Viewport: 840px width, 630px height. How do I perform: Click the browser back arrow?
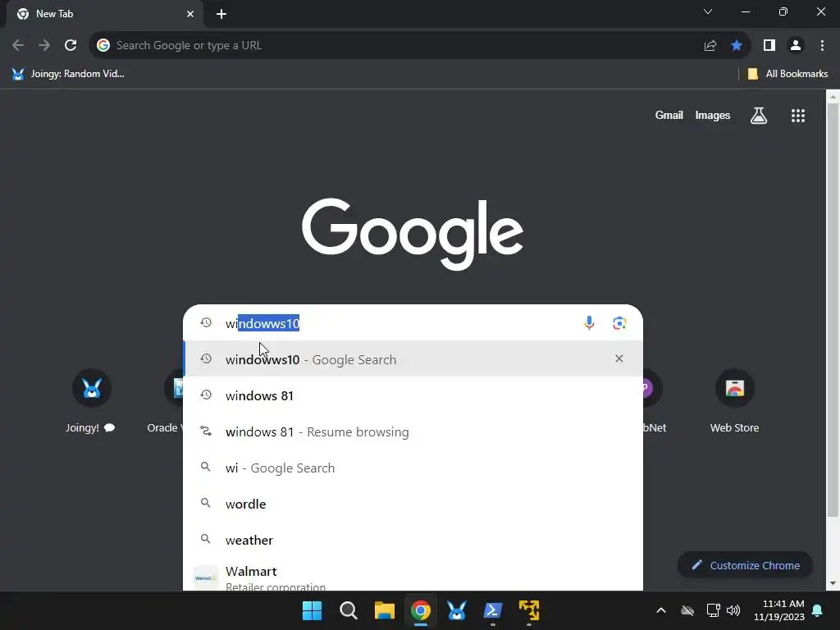coord(18,46)
